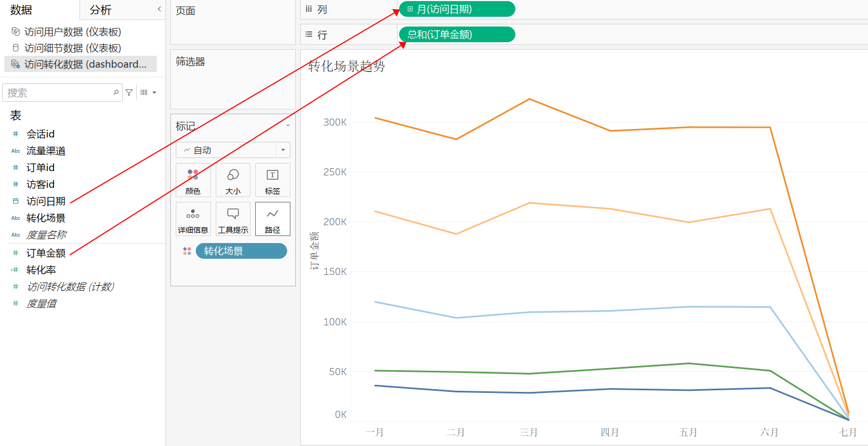Select the 访问转化数据 (计数) field
This screenshot has width=868, height=446.
(70, 286)
